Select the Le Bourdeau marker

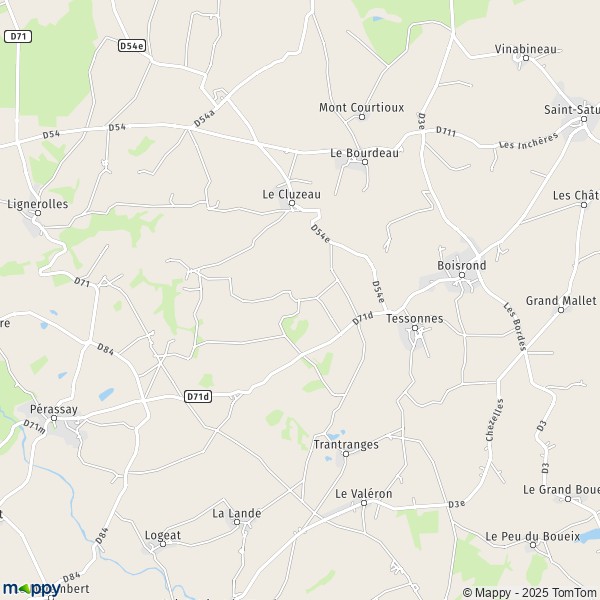[x=365, y=162]
